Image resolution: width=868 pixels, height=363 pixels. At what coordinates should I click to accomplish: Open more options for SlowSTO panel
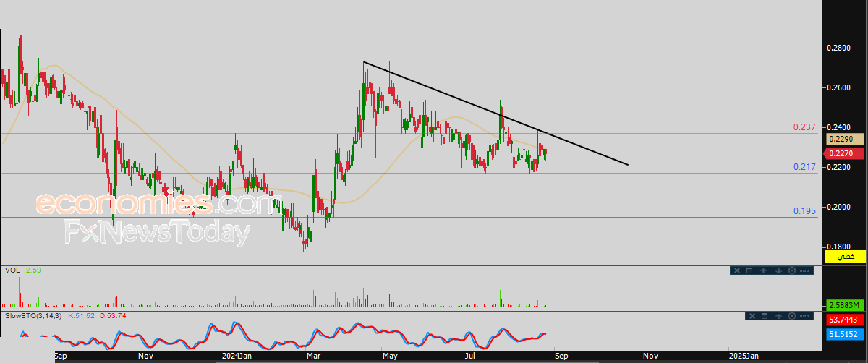804,316
